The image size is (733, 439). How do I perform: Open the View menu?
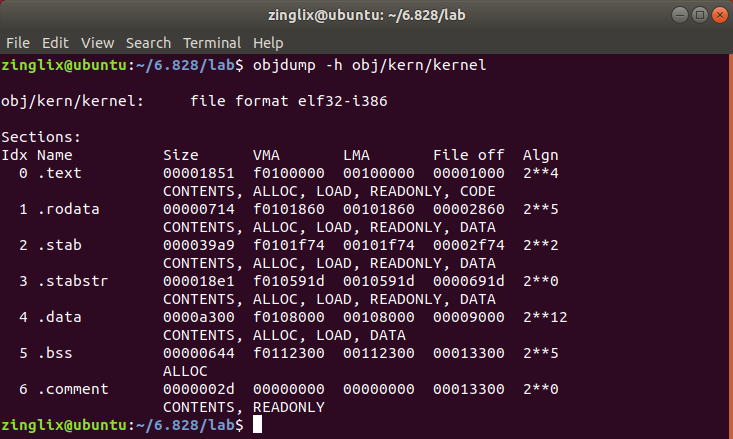coord(97,43)
